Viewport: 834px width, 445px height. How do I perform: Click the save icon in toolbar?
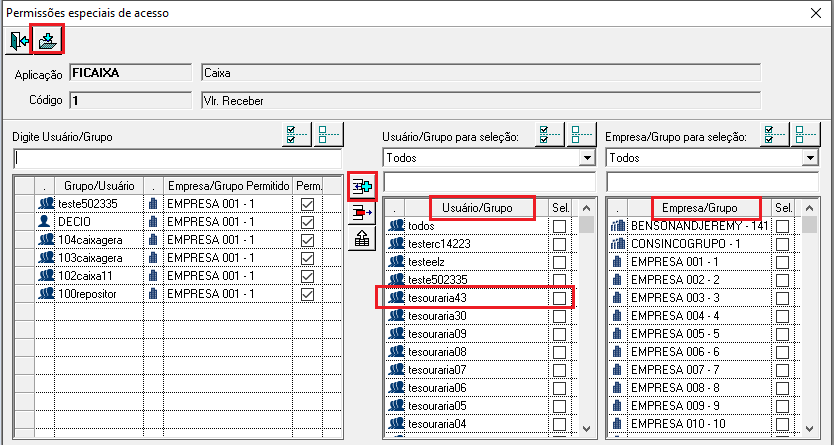[48, 41]
